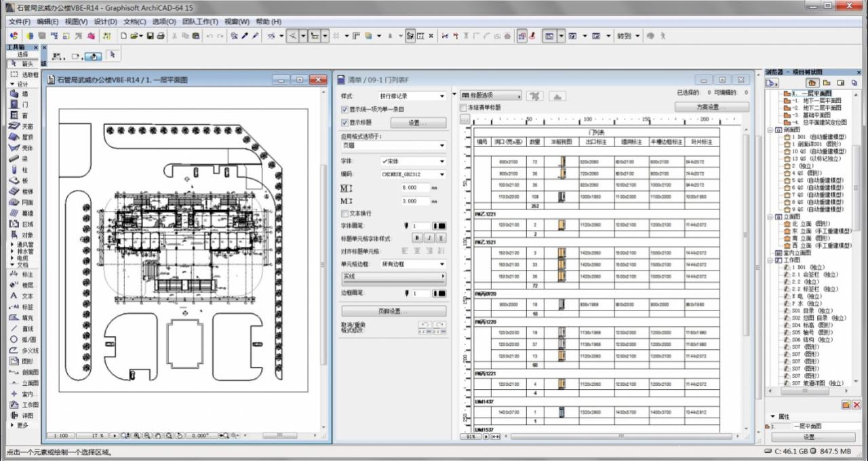This screenshot has height=461, width=868.
Task: Select the Fill (填充) tool
Action: (x=20, y=318)
